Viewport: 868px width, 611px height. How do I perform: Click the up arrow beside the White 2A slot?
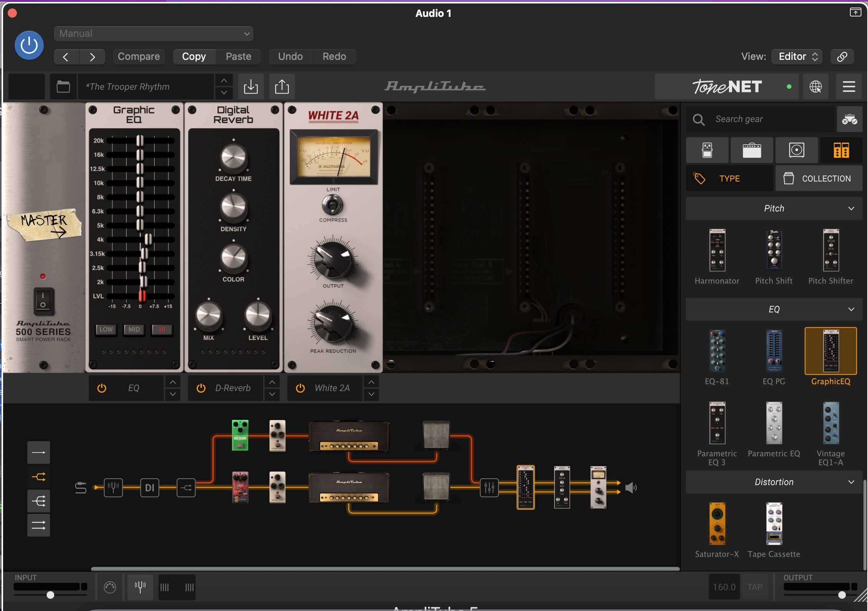coord(371,382)
